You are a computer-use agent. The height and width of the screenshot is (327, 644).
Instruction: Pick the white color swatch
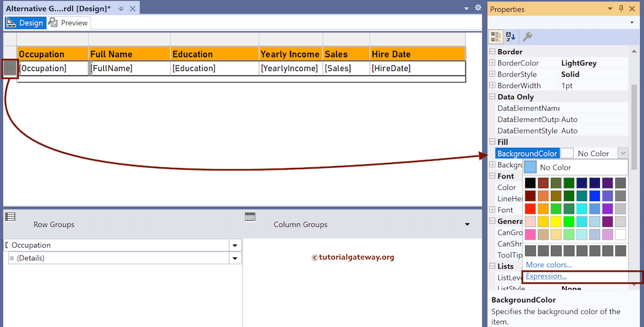tap(621, 235)
